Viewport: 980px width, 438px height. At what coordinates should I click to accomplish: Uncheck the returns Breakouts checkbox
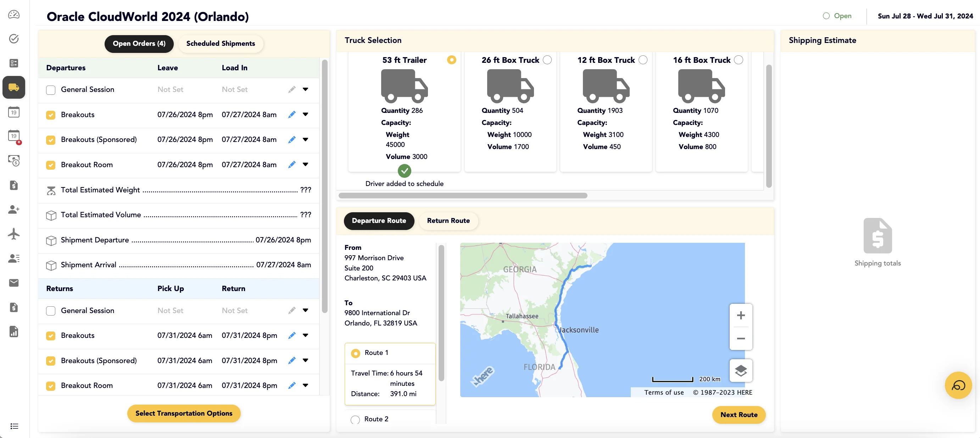tap(51, 336)
